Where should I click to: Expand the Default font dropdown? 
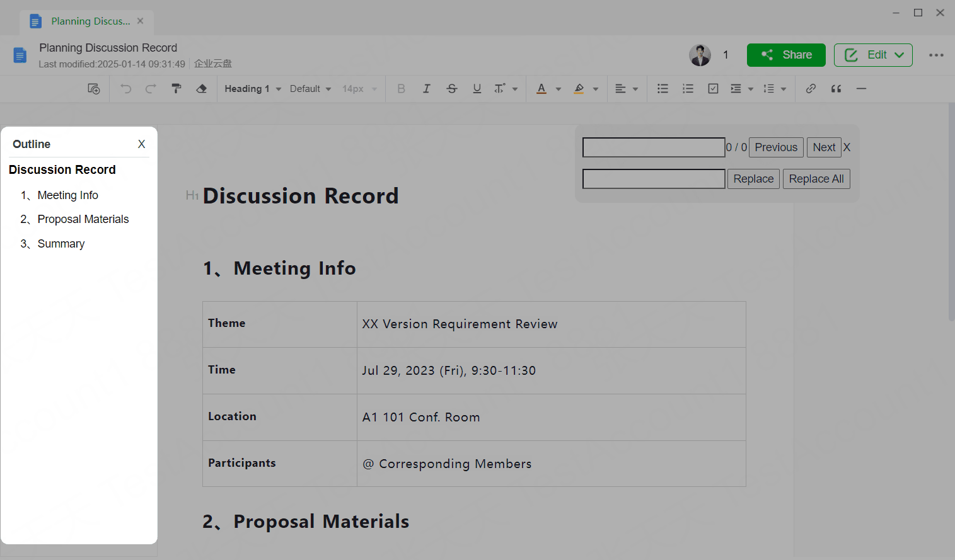(x=310, y=89)
